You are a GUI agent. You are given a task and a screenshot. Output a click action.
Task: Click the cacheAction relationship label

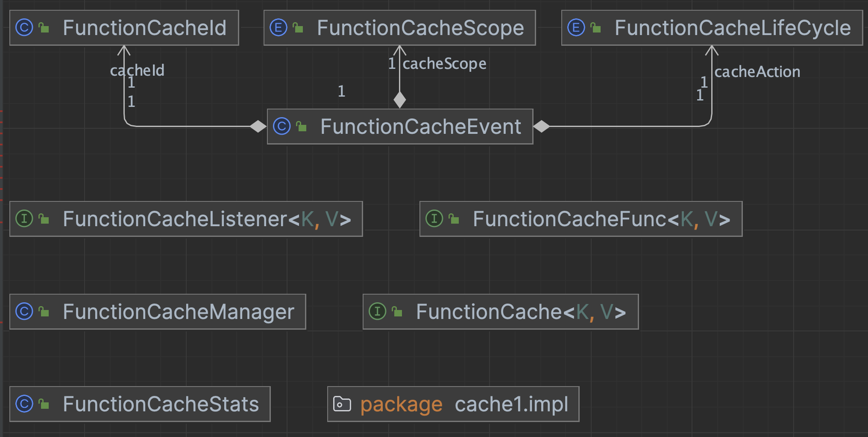click(757, 72)
